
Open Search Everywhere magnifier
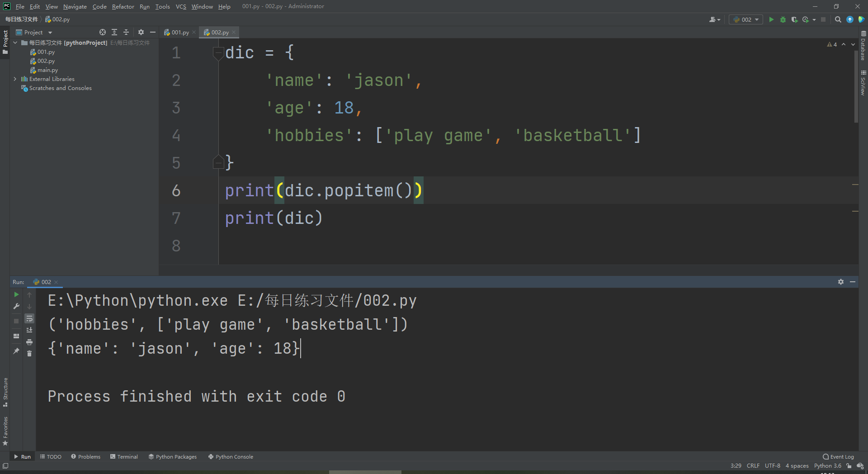pyautogui.click(x=838, y=19)
